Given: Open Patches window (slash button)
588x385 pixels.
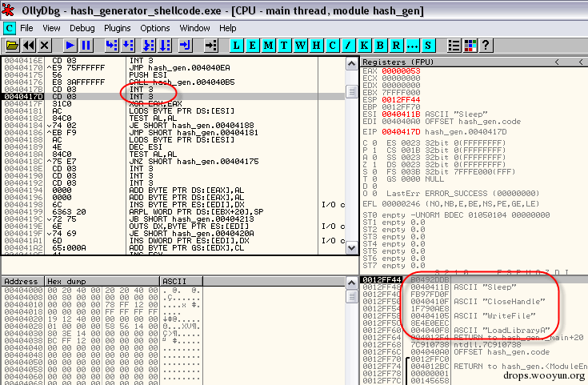Looking at the screenshot, I should pos(348,46).
